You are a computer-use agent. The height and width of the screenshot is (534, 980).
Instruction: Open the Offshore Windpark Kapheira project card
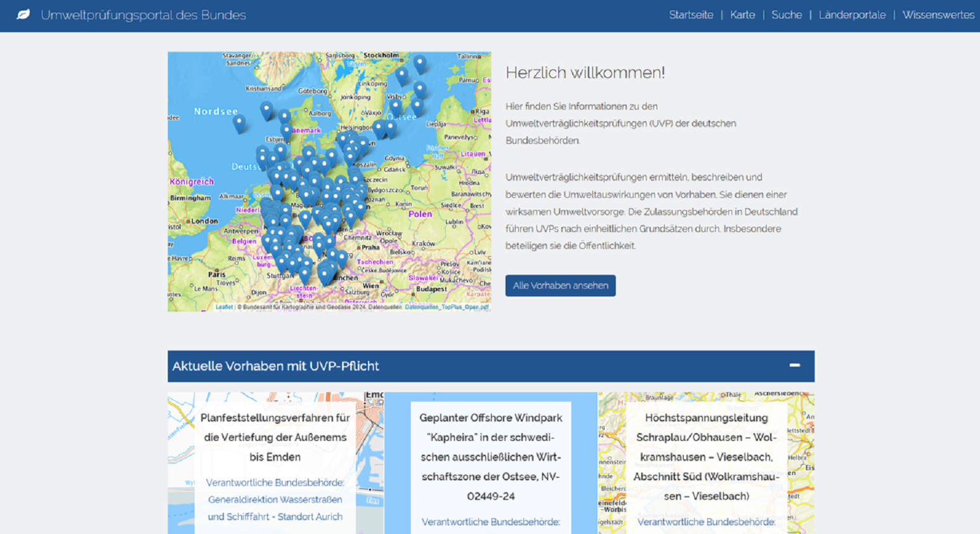pos(490,457)
